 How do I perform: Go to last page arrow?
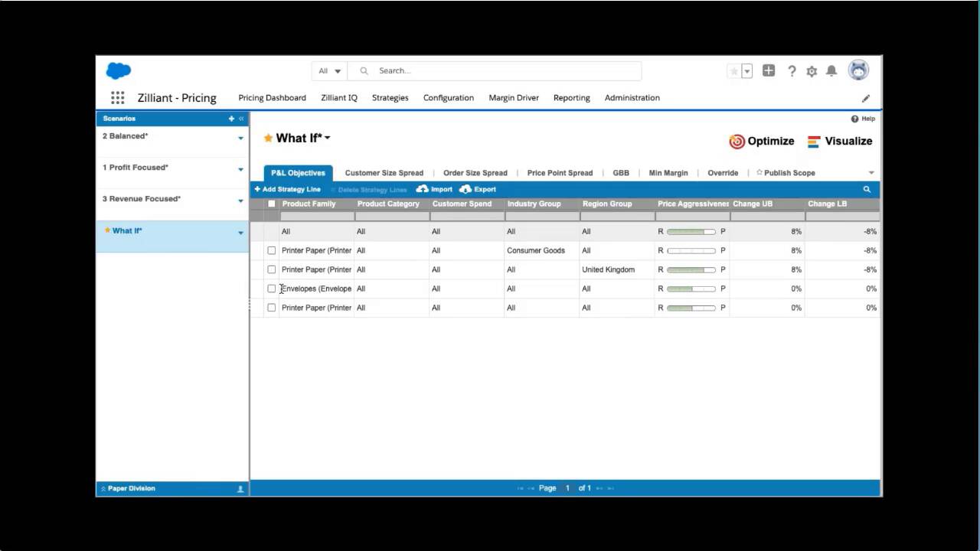point(610,488)
